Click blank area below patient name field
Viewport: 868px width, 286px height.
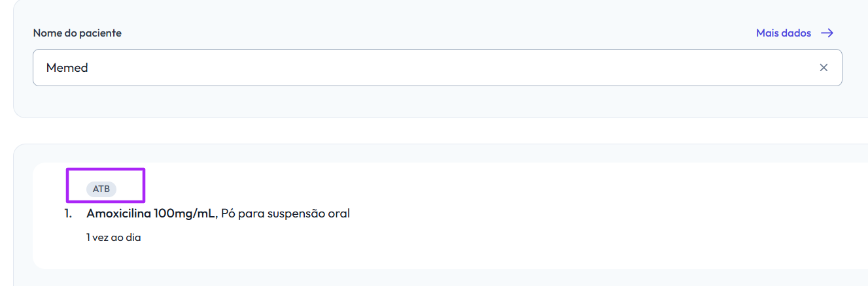tap(437, 101)
